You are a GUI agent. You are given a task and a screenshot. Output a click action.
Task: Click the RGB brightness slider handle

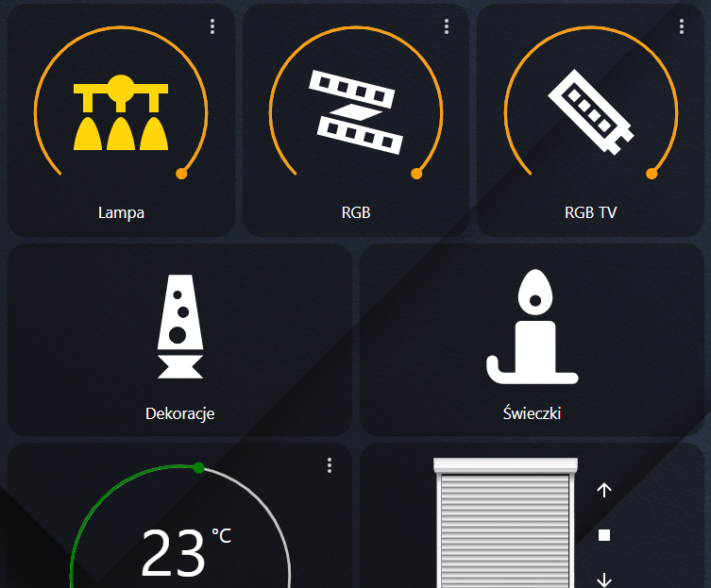click(416, 174)
